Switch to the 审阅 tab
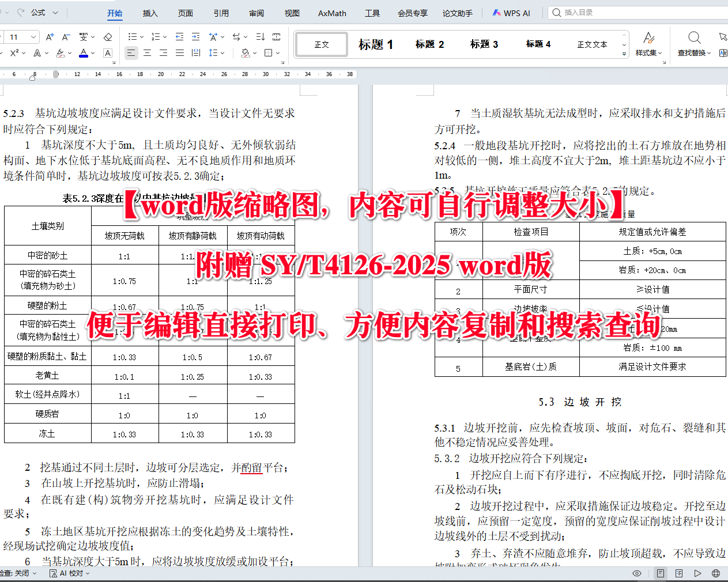Screen dimensions: 728x582 point(257,13)
